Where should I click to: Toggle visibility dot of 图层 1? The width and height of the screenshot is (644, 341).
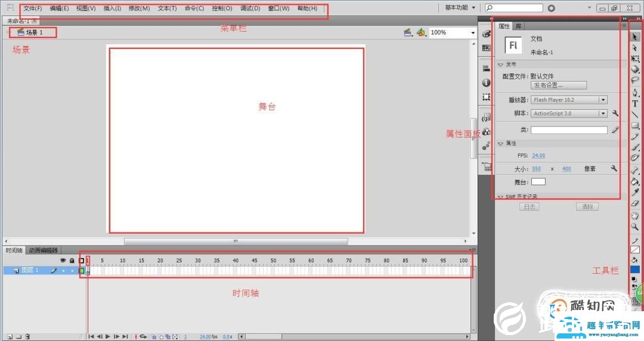63,271
